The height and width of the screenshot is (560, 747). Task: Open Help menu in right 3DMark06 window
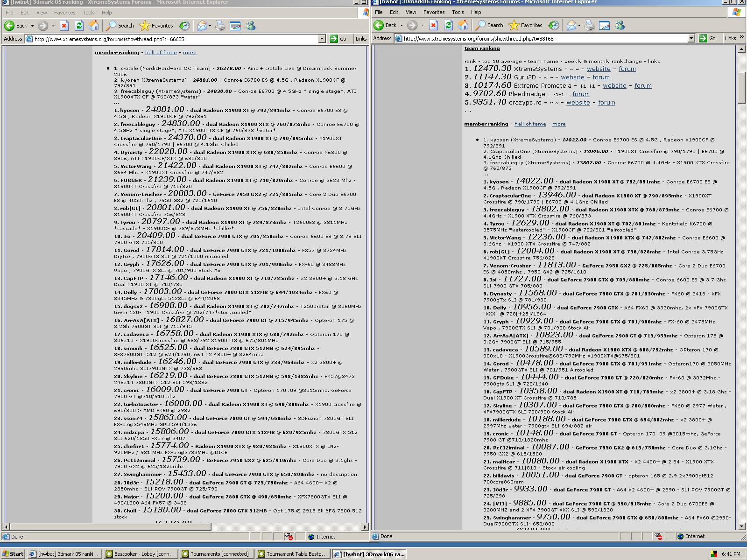pyautogui.click(x=476, y=12)
